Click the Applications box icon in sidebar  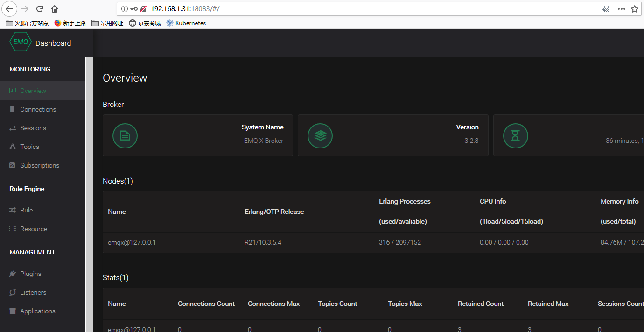(x=13, y=311)
